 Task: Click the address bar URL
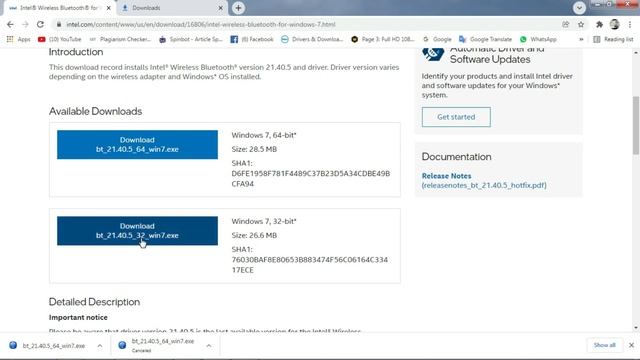201,24
